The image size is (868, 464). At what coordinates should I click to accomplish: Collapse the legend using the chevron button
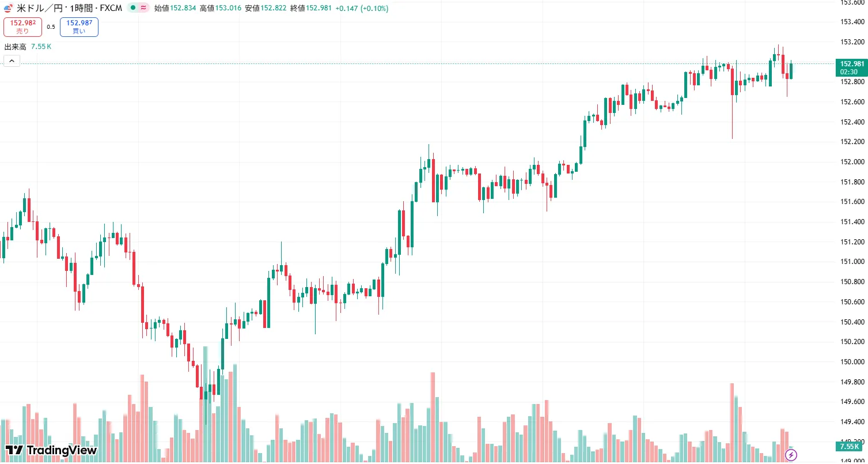[12, 60]
